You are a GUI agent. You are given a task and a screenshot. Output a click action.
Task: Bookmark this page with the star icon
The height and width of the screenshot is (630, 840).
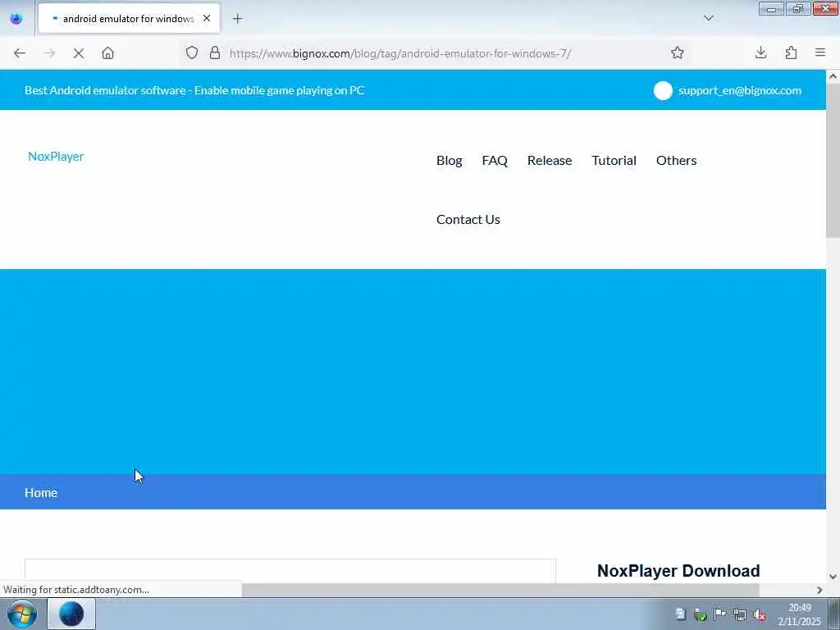pyautogui.click(x=677, y=52)
